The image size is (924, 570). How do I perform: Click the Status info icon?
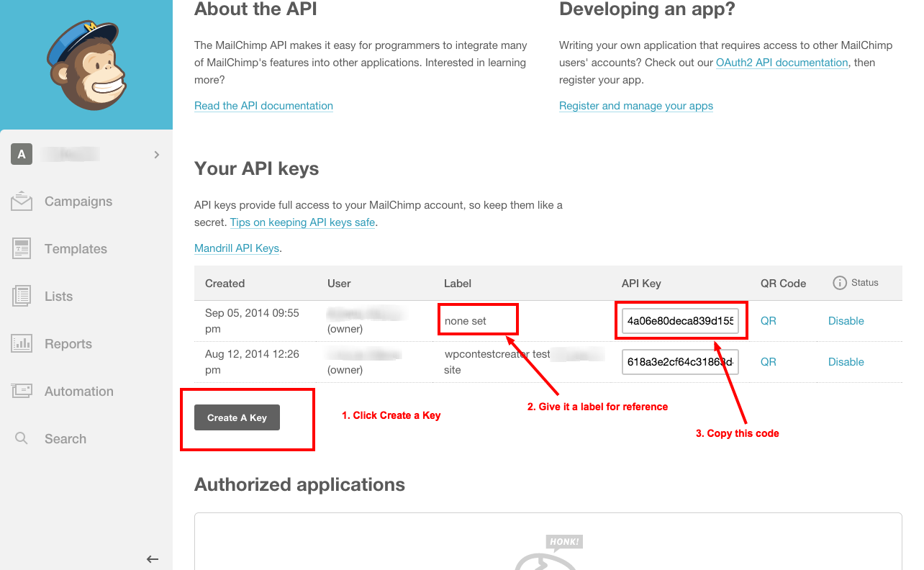(839, 283)
